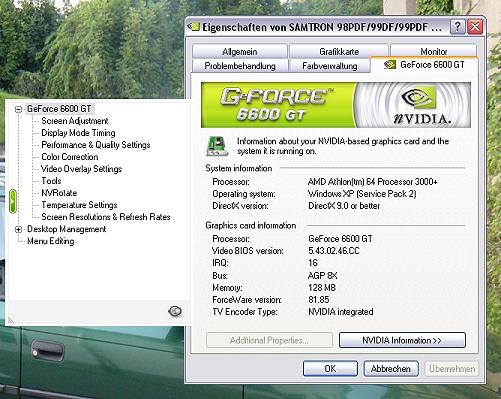Click the round NVIDIA icon below menu
The width and height of the screenshot is (501, 399).
(x=175, y=311)
